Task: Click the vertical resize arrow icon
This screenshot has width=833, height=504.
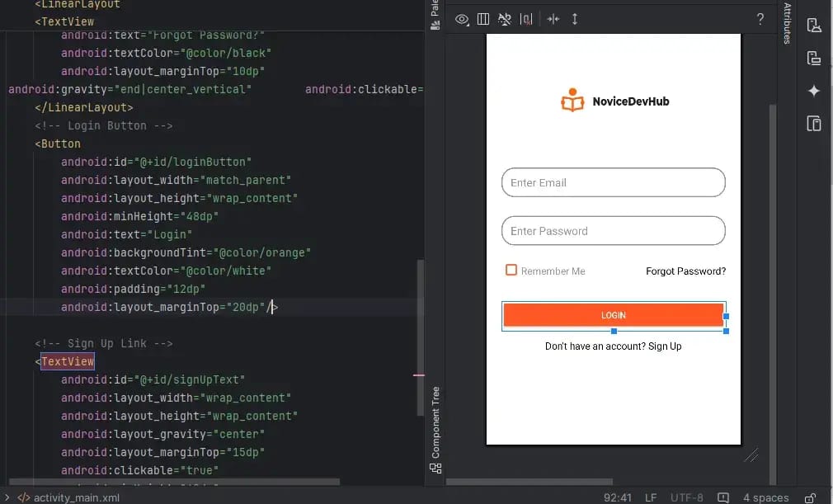Action: pyautogui.click(x=575, y=19)
